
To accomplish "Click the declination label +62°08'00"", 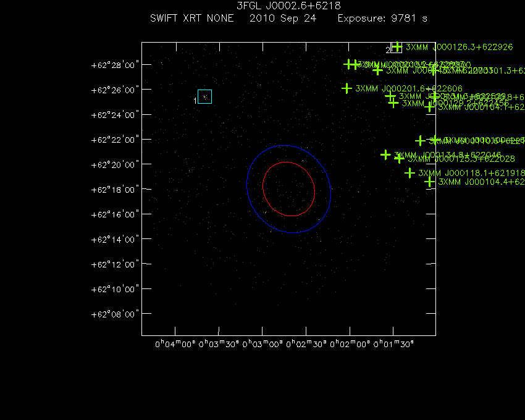I will pos(115,314).
